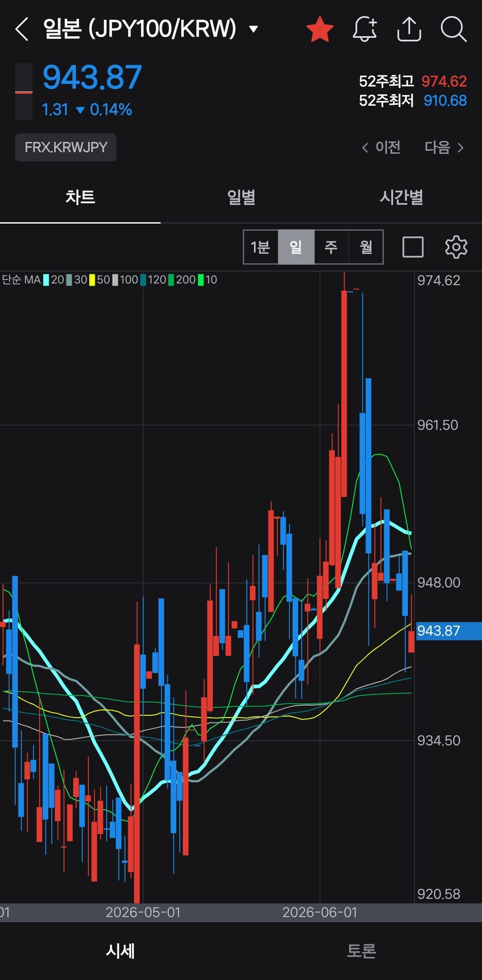The height and width of the screenshot is (980, 482).
Task: Tap the fullscreen square icon
Action: pyautogui.click(x=413, y=247)
